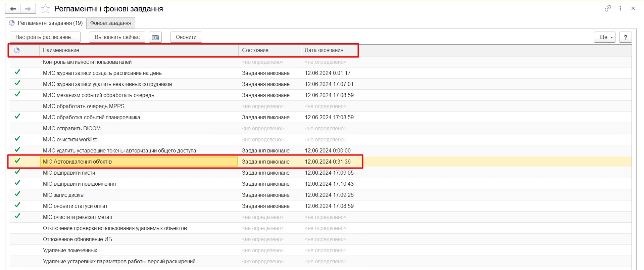Image resolution: width=644 pixels, height=270 pixels.
Task: Sort by Наименование column header
Action: [61, 50]
